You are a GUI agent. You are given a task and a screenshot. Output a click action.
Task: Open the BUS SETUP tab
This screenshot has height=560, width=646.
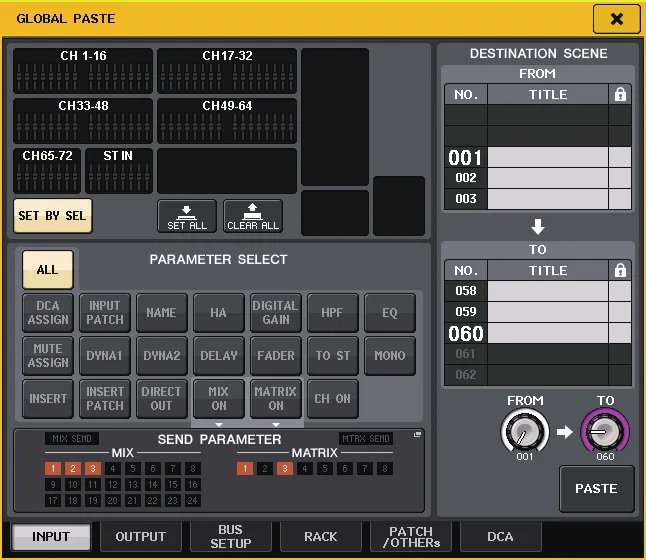(x=231, y=537)
